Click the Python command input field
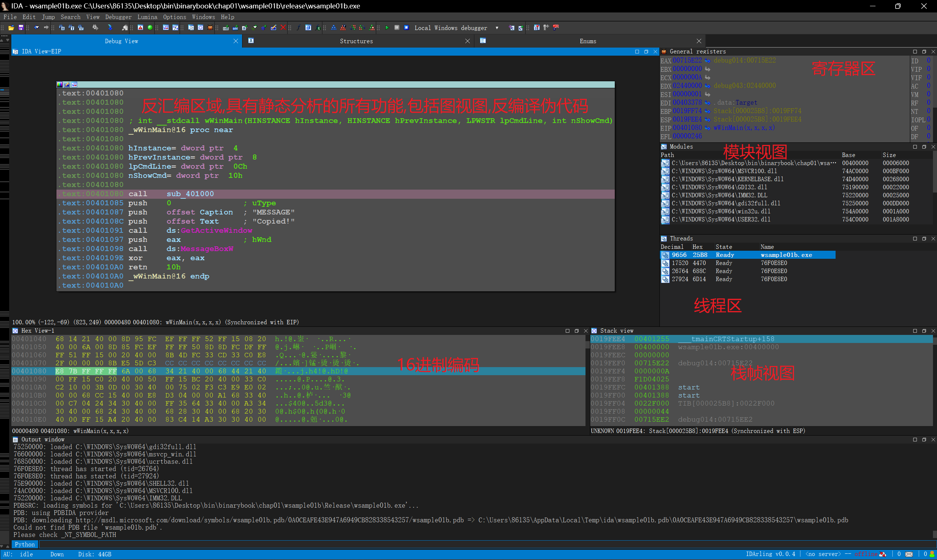 453,544
